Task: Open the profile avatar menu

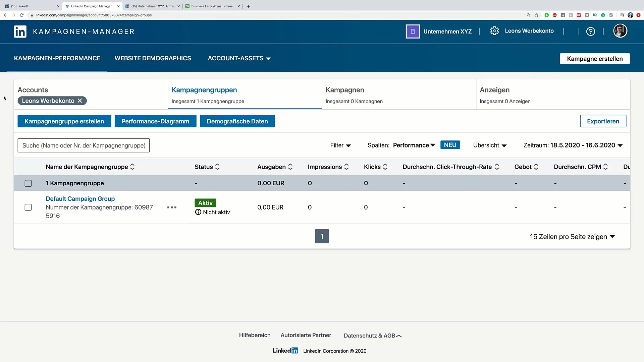Action: coord(620,31)
